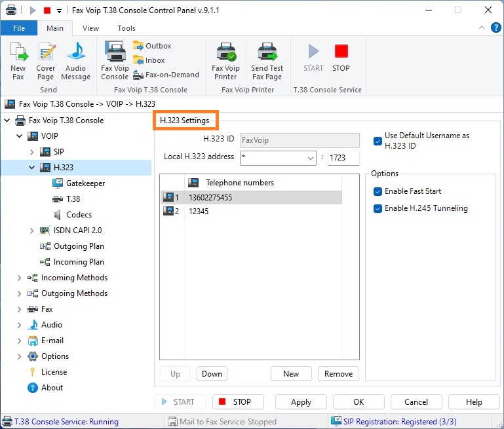
Task: Collapse the VOIP tree node
Action: [19, 136]
